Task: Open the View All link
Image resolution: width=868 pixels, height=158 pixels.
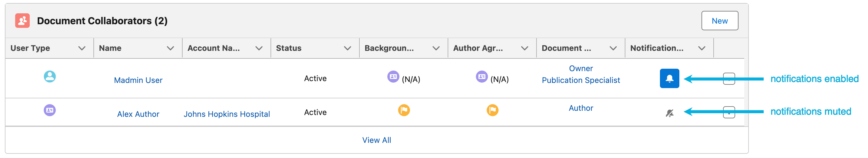Action: tap(376, 140)
